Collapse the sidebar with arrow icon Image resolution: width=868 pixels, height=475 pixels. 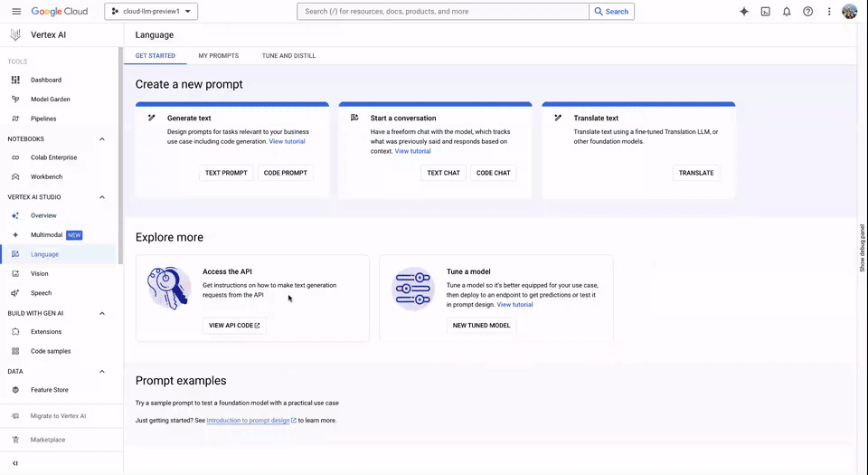point(15,463)
